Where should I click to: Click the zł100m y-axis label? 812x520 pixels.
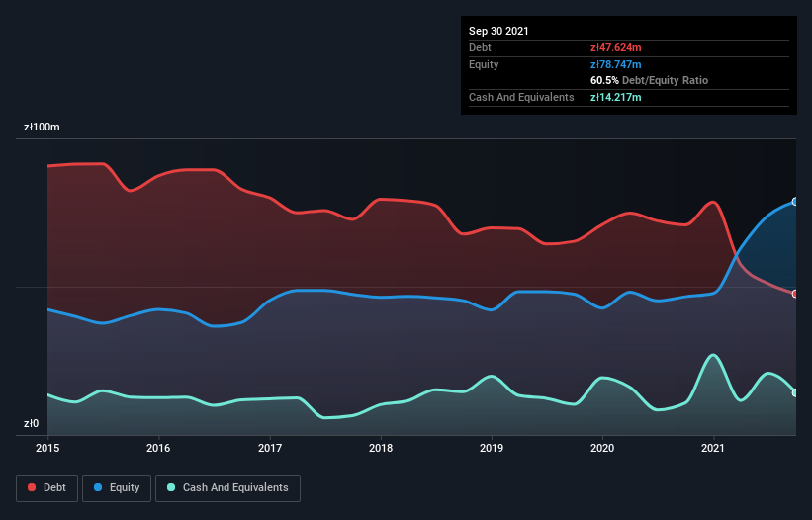(42, 127)
